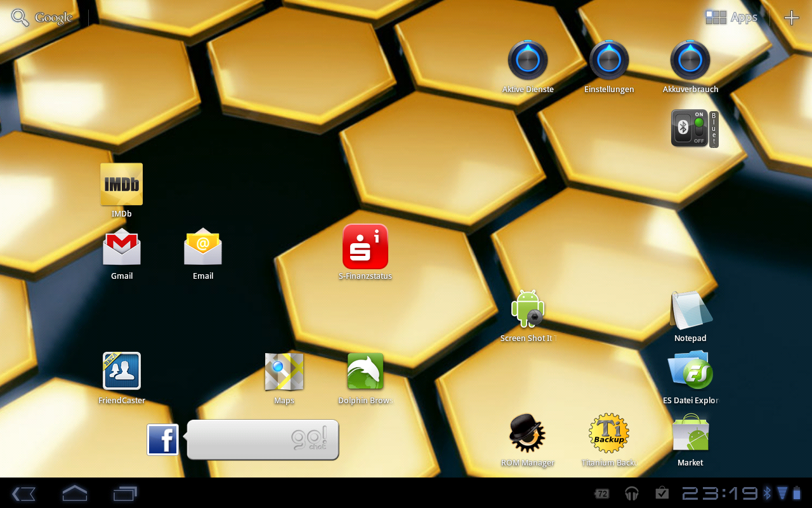Tap the battery 72 notification icon
Image resolution: width=812 pixels, height=508 pixels.
[x=602, y=493]
